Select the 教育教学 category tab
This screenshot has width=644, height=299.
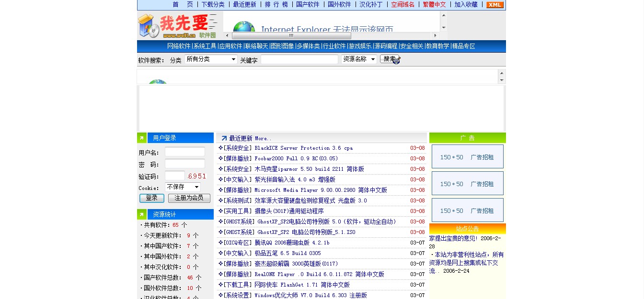437,46
